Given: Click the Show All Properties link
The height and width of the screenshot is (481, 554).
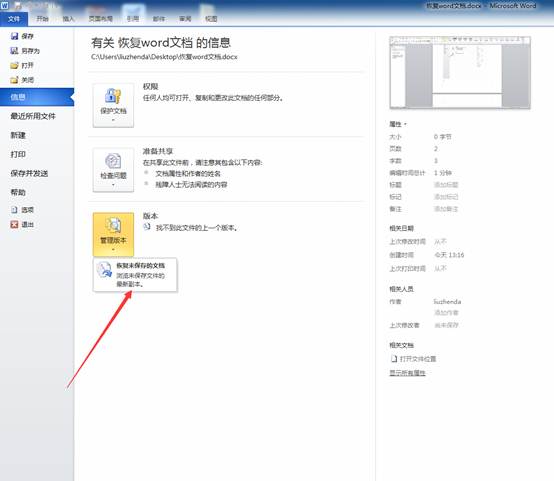Looking at the screenshot, I should point(407,373).
